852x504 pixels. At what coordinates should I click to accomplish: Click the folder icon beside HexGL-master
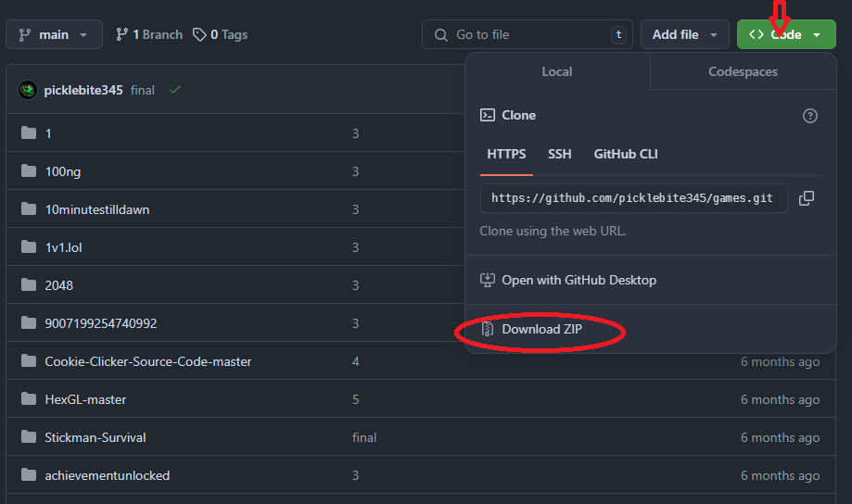coord(28,399)
